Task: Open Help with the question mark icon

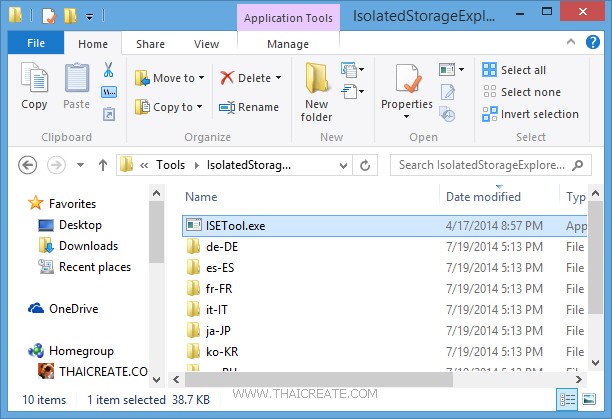Action: coord(593,42)
